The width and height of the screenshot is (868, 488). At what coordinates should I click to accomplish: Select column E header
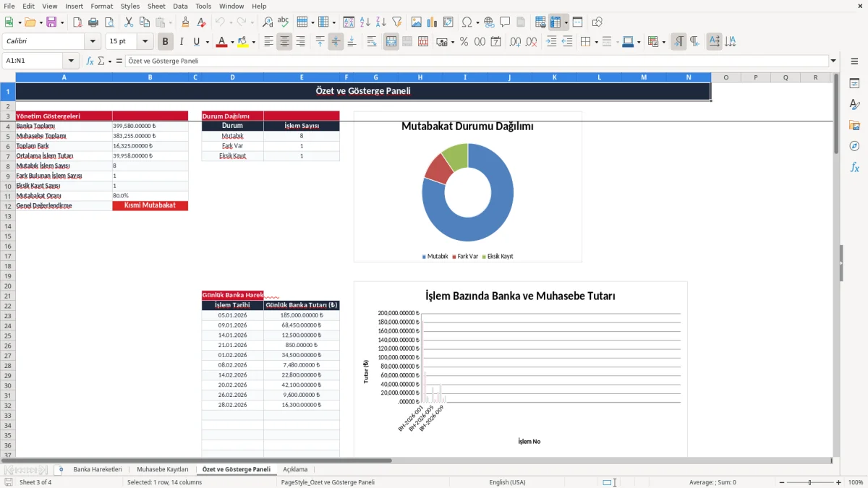pos(302,77)
